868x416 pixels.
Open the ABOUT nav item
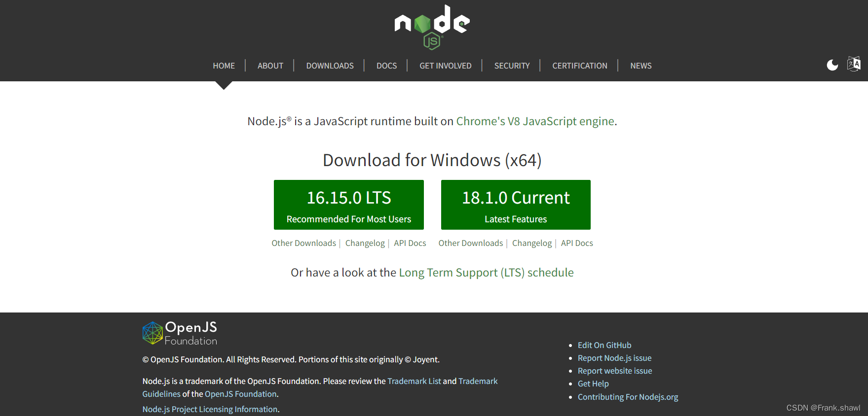tap(270, 66)
